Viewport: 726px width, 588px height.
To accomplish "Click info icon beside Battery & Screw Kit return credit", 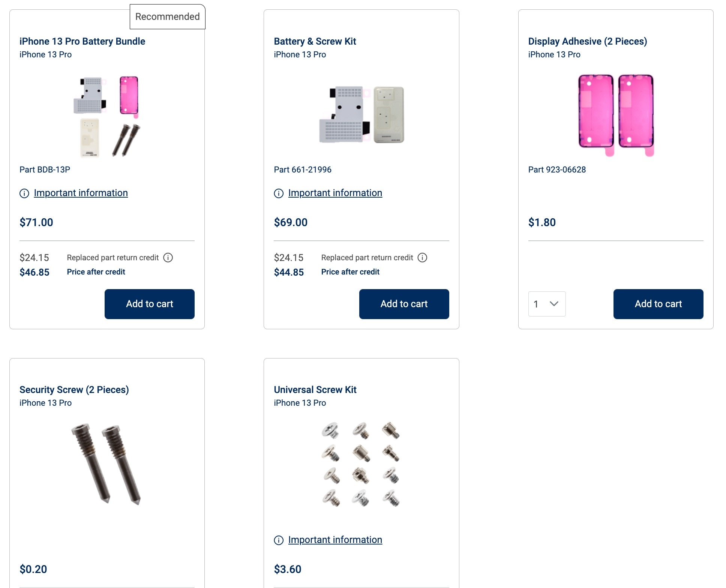I will 422,258.
